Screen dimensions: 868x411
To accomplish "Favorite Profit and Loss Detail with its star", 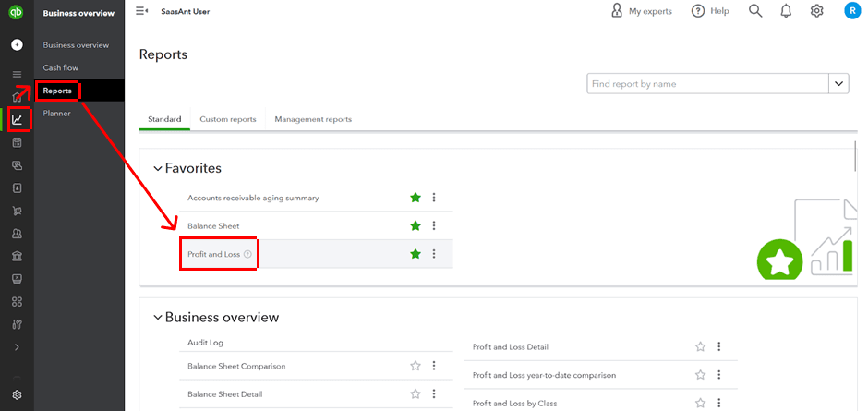I will (x=700, y=346).
